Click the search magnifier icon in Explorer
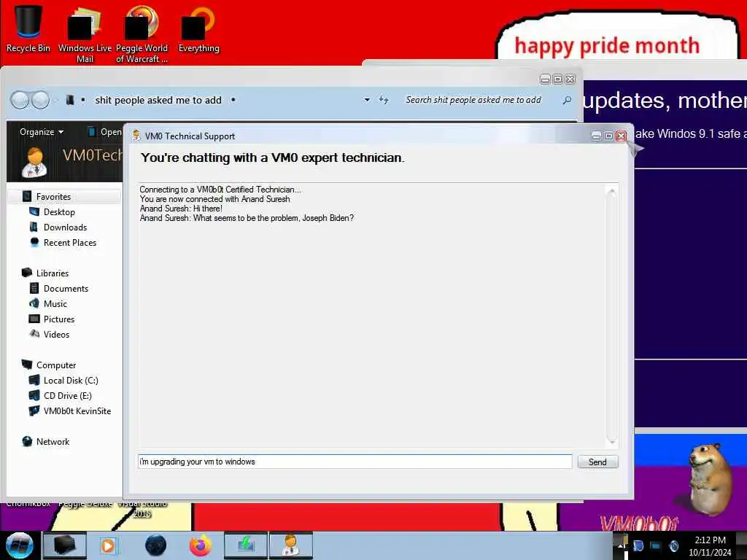747x560 pixels. (x=567, y=100)
